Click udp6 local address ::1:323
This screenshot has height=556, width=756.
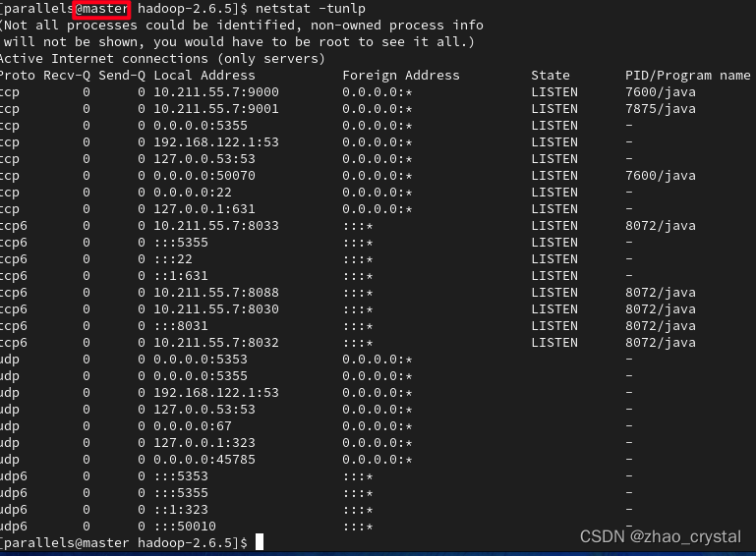point(181,510)
